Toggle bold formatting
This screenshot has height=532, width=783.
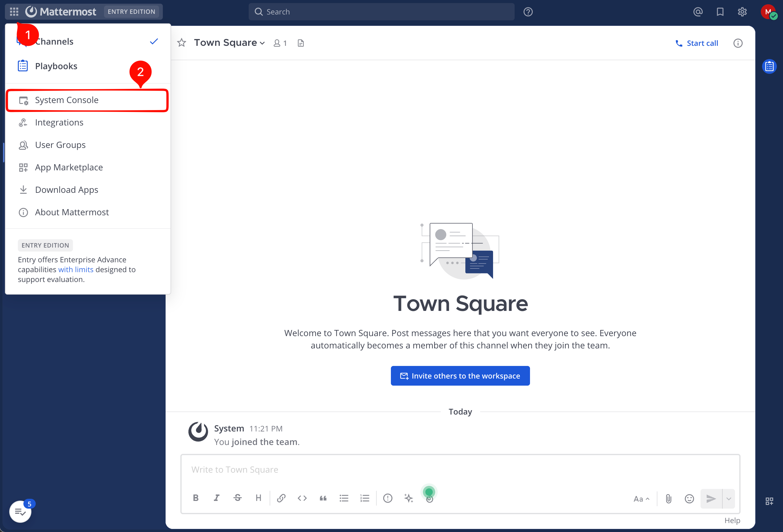pos(196,498)
